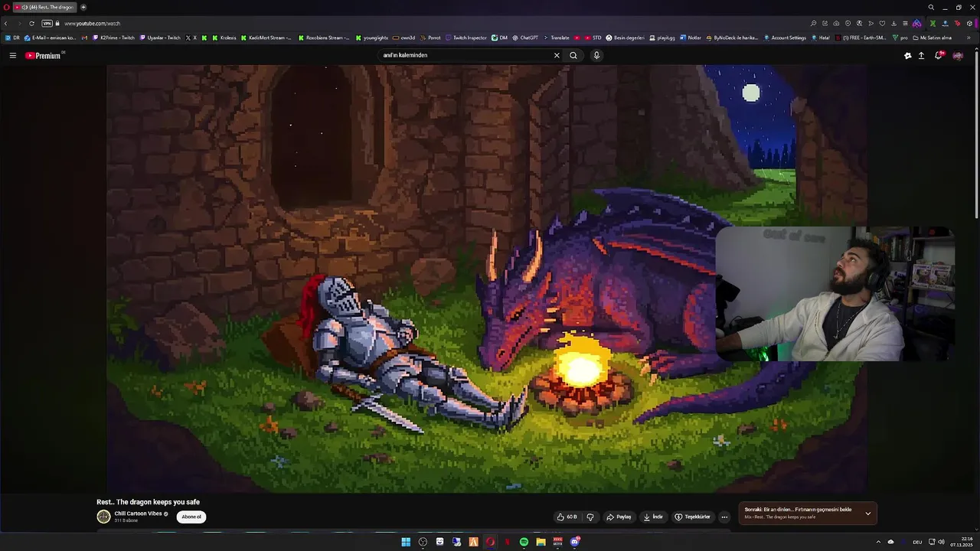Open the YouTube hamburger guide menu
This screenshot has width=980, height=551.
click(12, 55)
